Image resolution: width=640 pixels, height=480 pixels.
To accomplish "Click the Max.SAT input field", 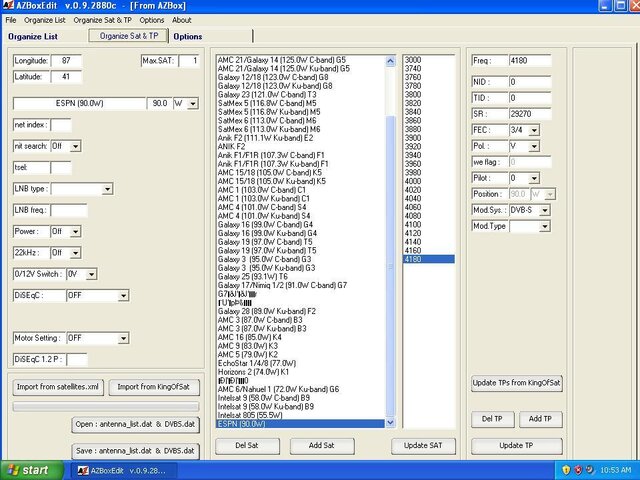I will pyautogui.click(x=189, y=61).
